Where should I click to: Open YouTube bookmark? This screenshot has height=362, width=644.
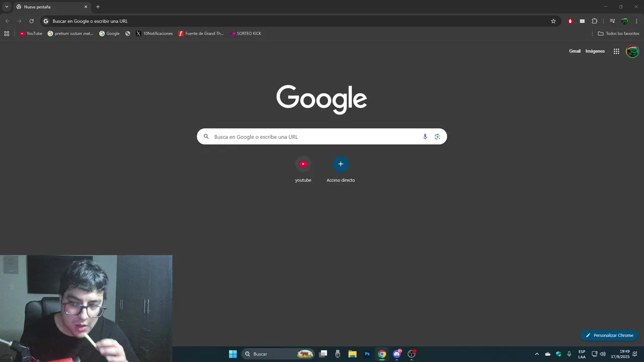(31, 34)
